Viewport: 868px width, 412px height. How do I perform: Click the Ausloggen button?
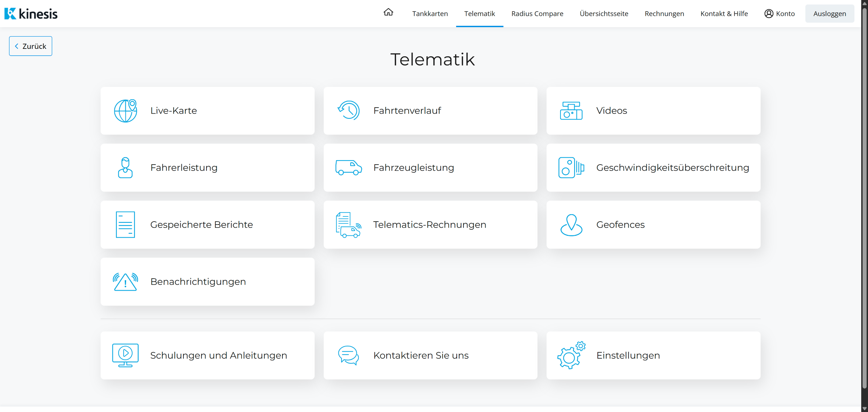829,14
